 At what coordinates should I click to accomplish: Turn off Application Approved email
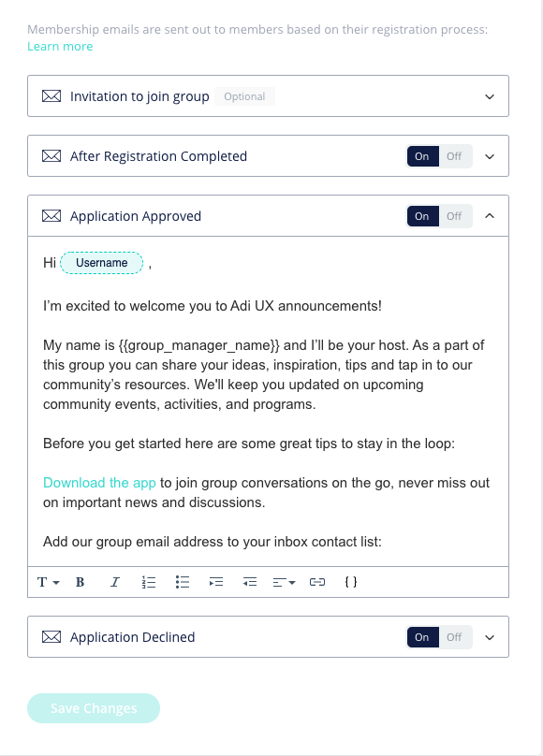click(x=454, y=216)
